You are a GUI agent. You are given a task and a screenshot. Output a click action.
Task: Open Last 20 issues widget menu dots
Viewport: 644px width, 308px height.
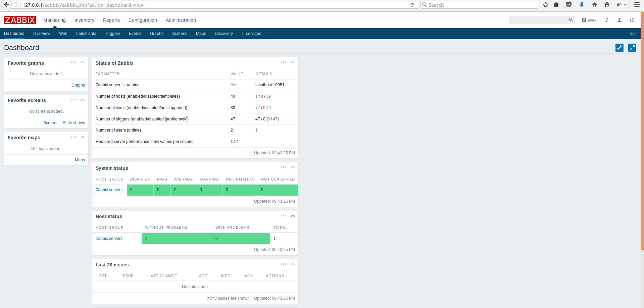[x=284, y=264]
